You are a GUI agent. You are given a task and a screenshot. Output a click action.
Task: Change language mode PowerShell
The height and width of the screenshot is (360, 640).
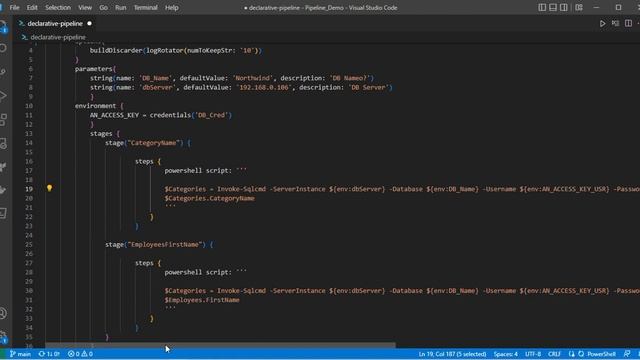point(601,354)
